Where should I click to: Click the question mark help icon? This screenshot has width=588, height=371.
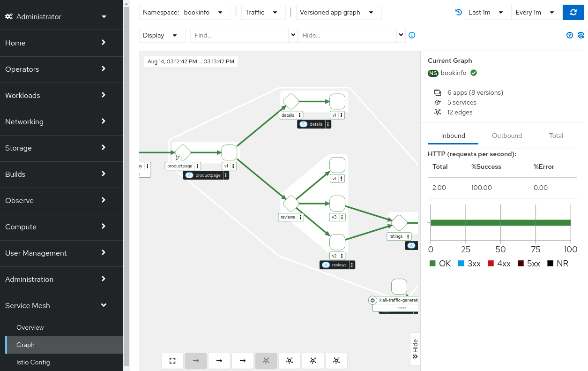click(x=570, y=35)
